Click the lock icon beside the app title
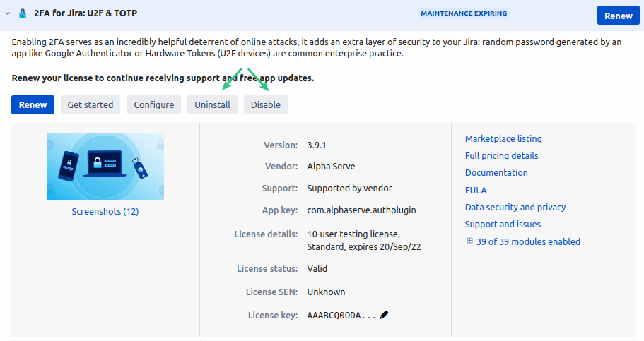Screen dimensions: 644x341 pyautogui.click(x=23, y=13)
